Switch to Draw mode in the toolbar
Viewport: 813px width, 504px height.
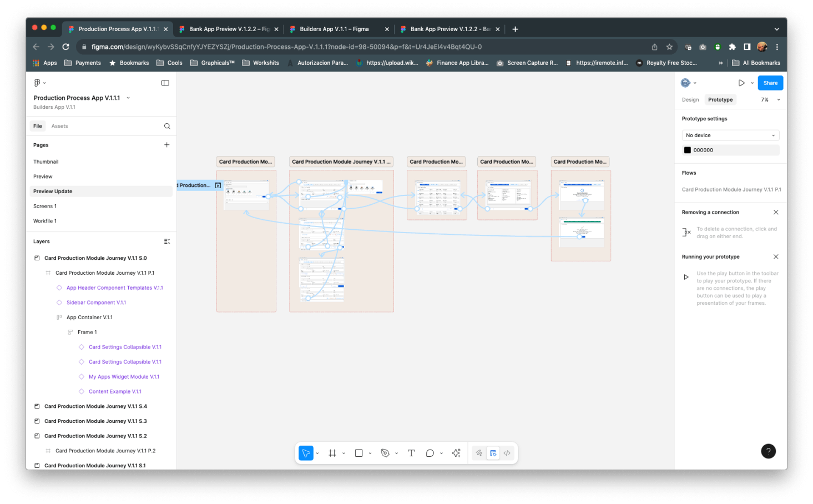coord(479,453)
